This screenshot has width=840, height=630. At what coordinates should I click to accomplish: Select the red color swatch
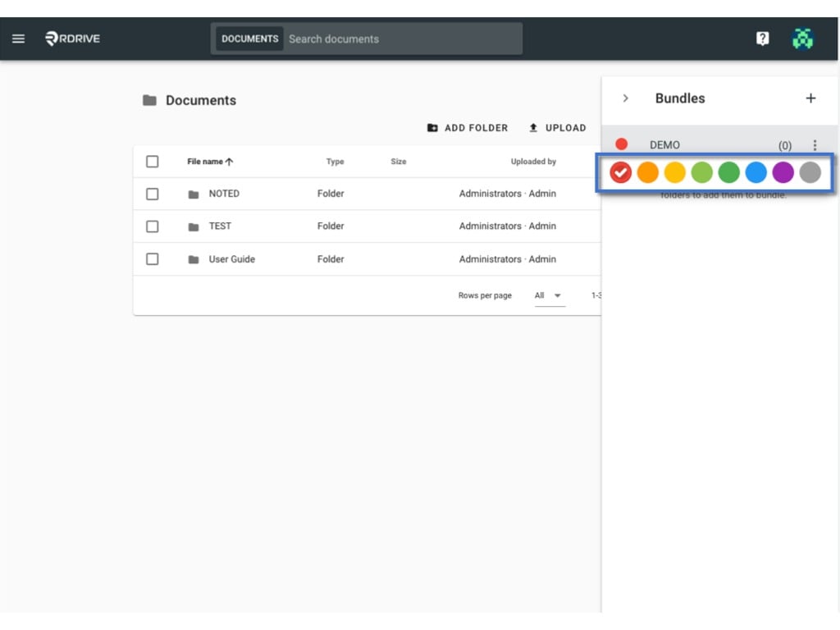[x=620, y=172]
